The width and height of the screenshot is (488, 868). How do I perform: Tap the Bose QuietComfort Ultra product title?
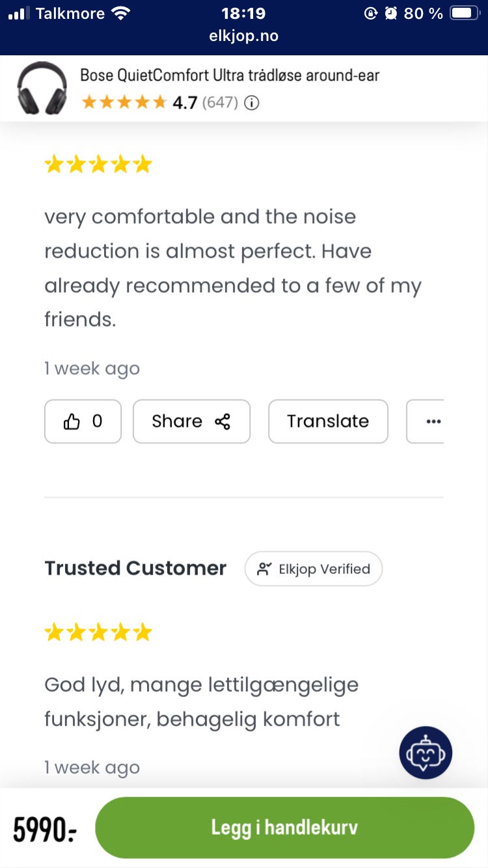[230, 75]
